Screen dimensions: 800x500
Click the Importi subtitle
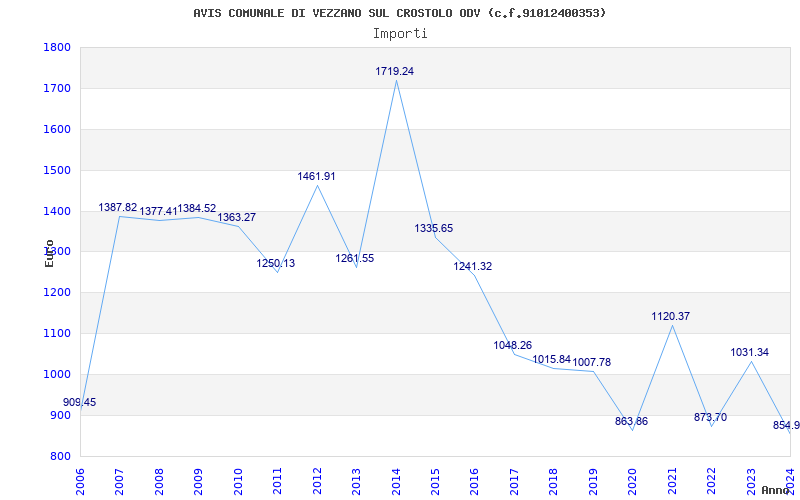pos(399,34)
